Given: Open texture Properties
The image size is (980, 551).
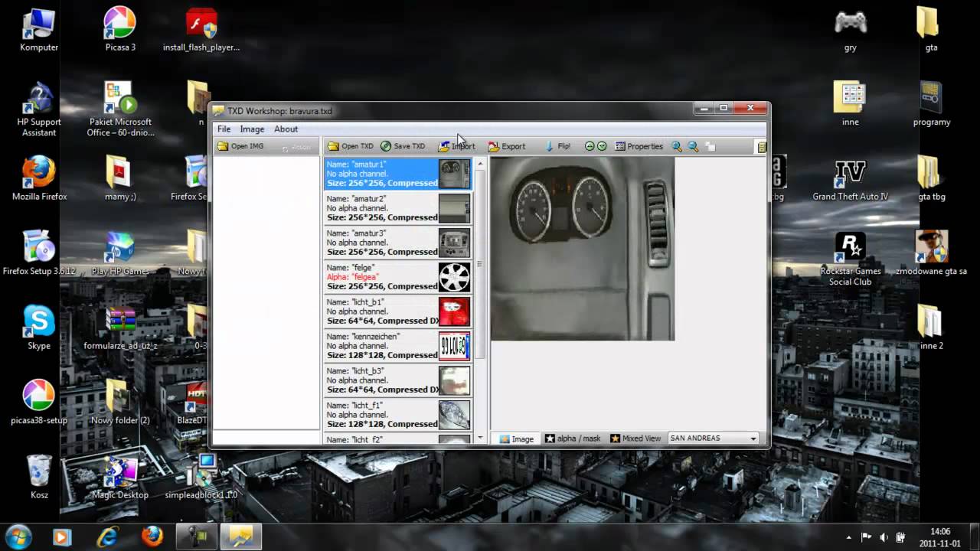Looking at the screenshot, I should coord(639,146).
